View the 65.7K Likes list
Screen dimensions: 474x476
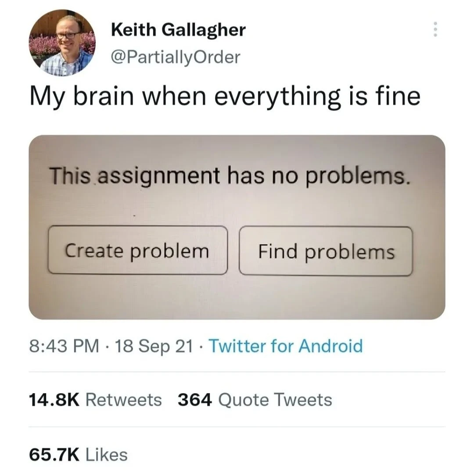(79, 455)
